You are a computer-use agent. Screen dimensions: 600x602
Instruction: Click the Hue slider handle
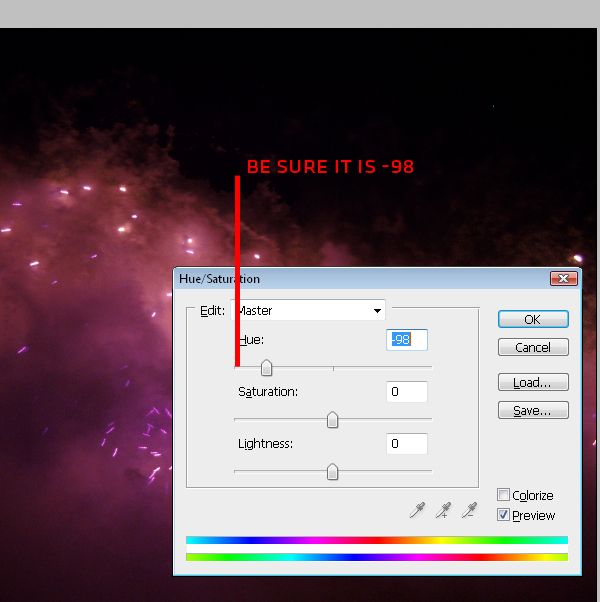point(266,368)
